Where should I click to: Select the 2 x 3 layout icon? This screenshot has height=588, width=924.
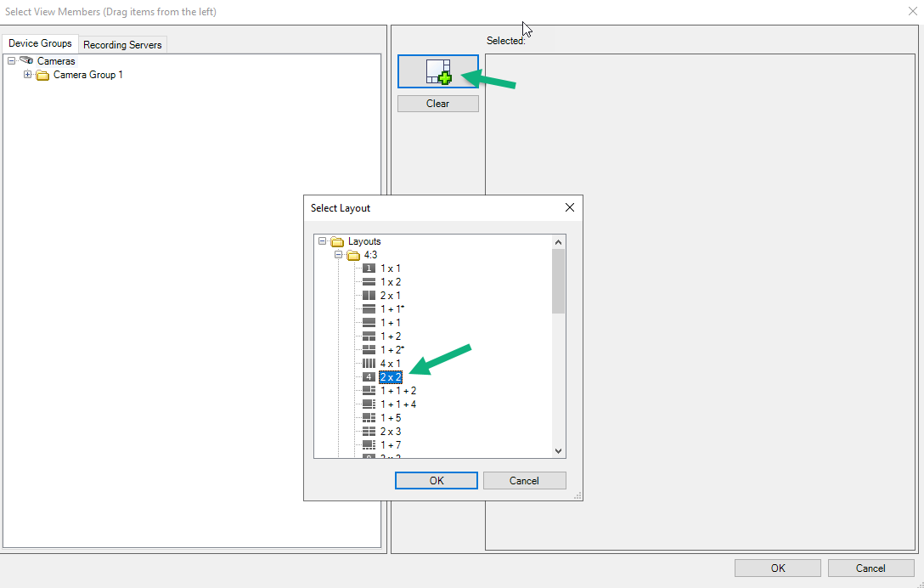[x=367, y=431]
